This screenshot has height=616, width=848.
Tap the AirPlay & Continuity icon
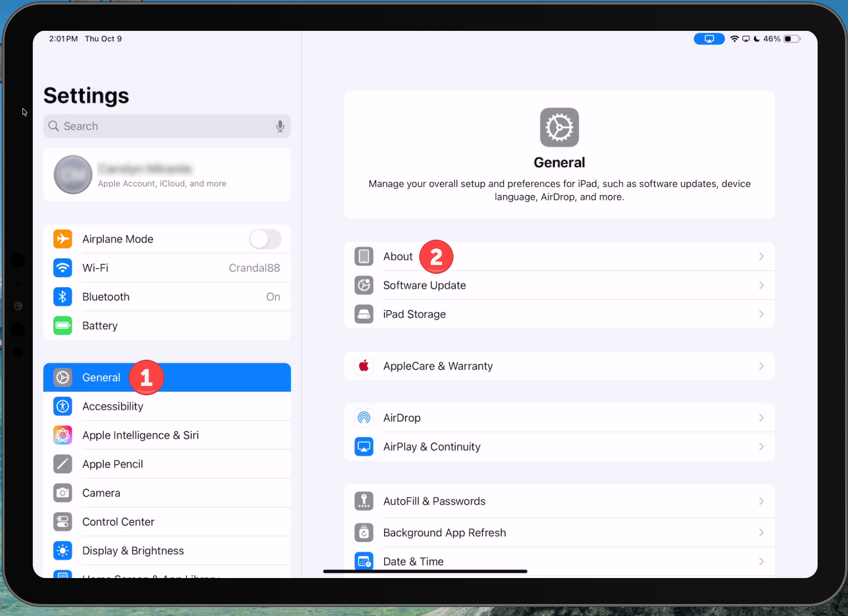[364, 447]
